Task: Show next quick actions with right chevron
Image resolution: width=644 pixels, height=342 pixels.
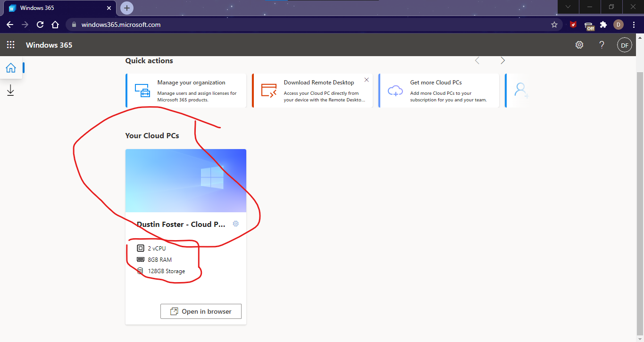Action: (503, 60)
